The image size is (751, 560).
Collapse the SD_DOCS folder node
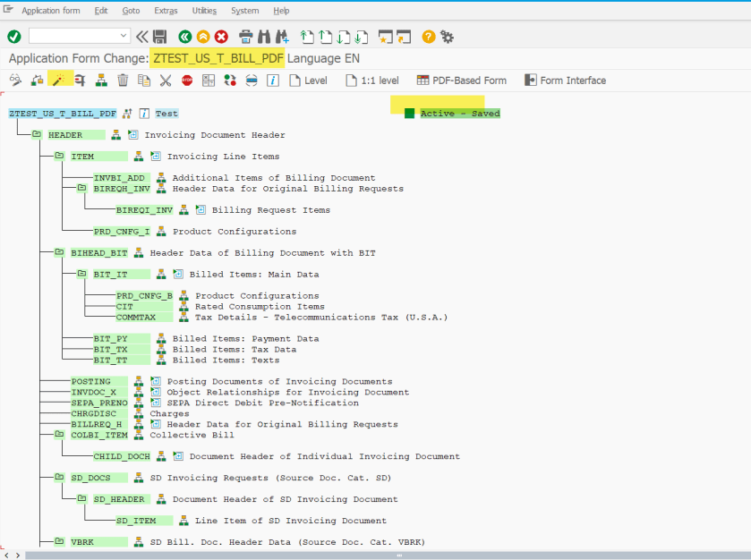[x=59, y=478]
